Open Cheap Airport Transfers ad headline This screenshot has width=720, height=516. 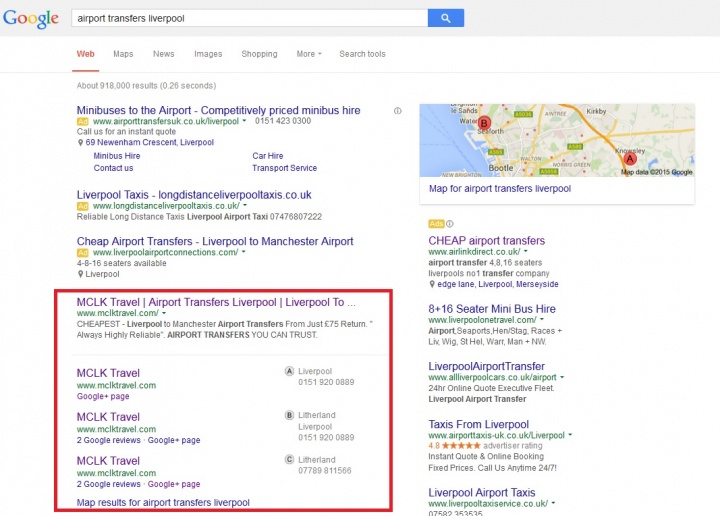pos(215,241)
